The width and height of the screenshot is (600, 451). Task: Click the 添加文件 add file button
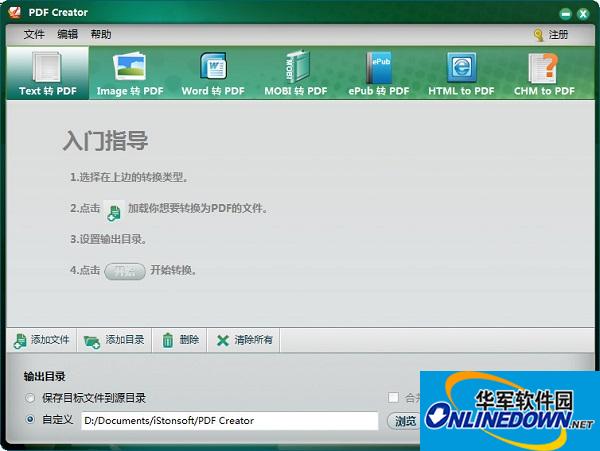[42, 340]
